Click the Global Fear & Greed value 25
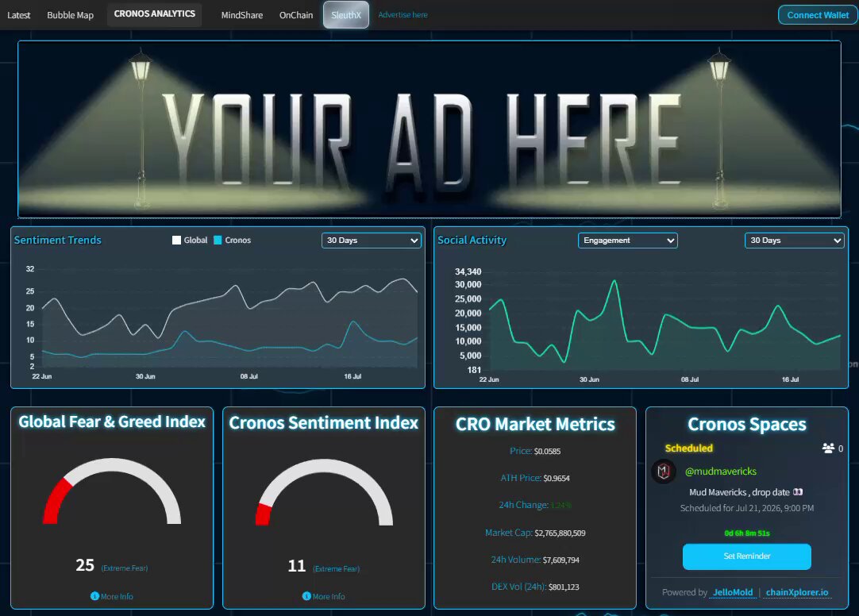The width and height of the screenshot is (859, 616). click(85, 564)
